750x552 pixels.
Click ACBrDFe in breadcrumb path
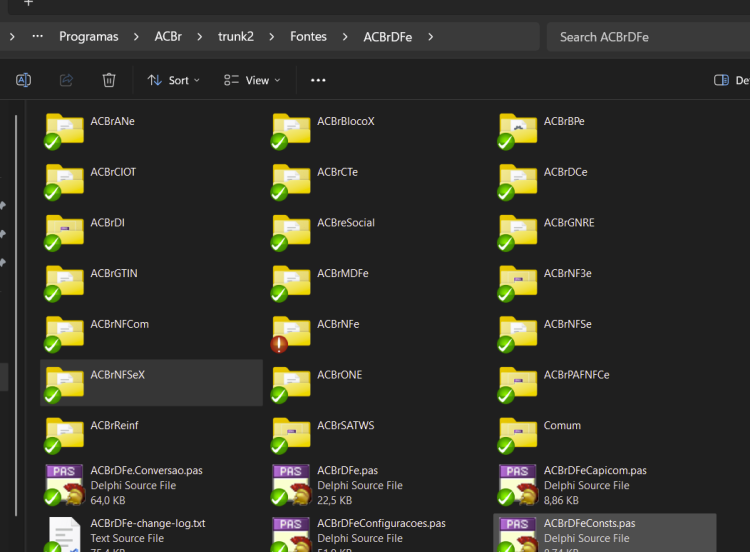(387, 37)
